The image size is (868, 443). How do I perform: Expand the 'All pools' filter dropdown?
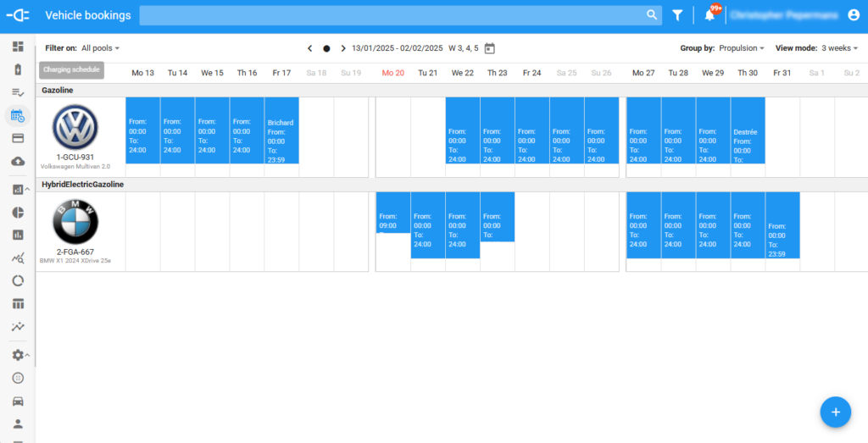[101, 48]
